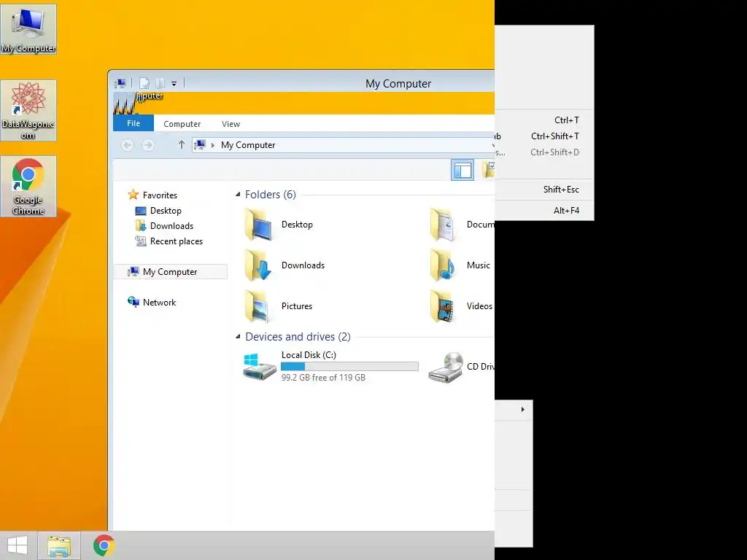
Task: Choose the menu entry with Ctrl+T shortcut
Action: [544, 120]
